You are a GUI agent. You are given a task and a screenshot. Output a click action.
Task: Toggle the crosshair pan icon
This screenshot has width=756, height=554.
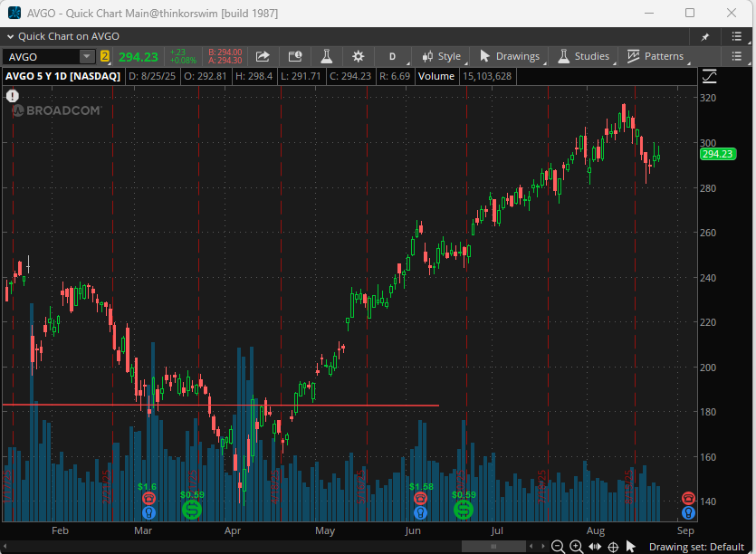tap(613, 548)
